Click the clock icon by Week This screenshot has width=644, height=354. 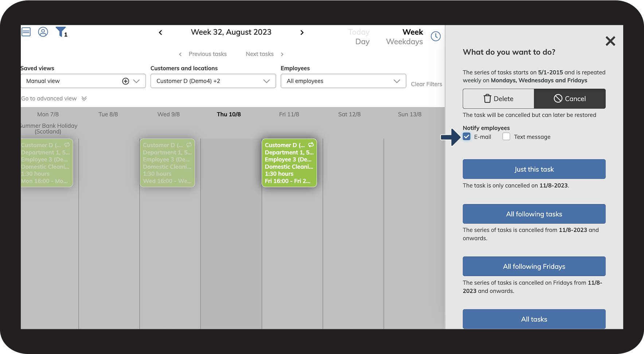(436, 36)
